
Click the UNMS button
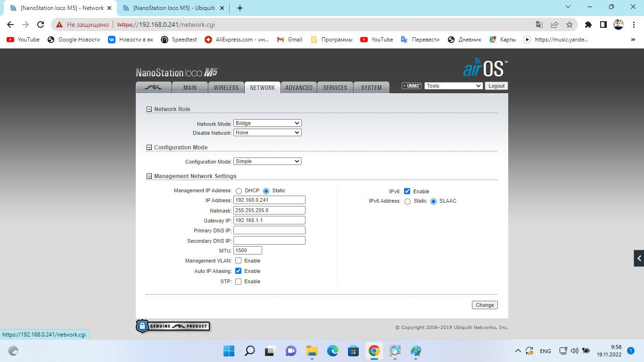click(412, 86)
